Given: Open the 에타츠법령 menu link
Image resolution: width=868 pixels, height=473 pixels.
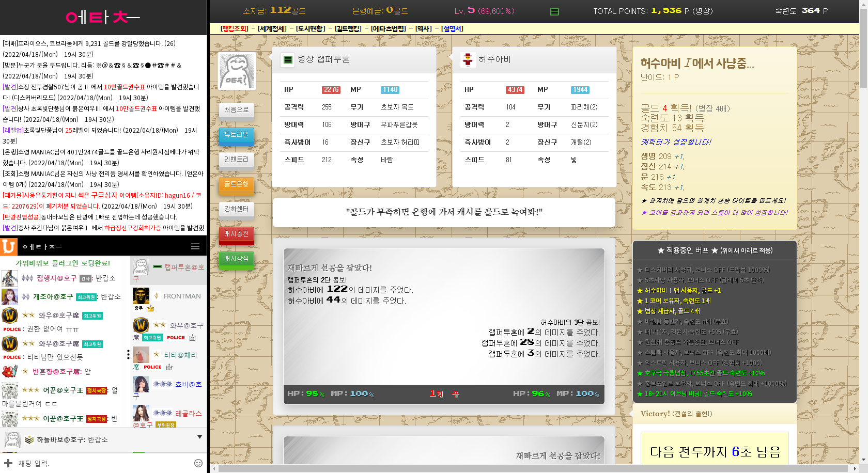Looking at the screenshot, I should click(389, 29).
